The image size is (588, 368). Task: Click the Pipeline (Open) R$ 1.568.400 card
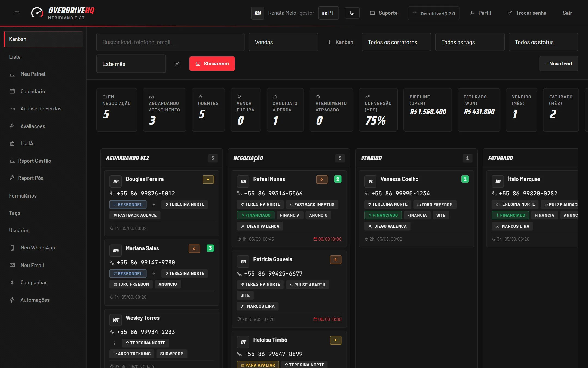click(x=428, y=110)
